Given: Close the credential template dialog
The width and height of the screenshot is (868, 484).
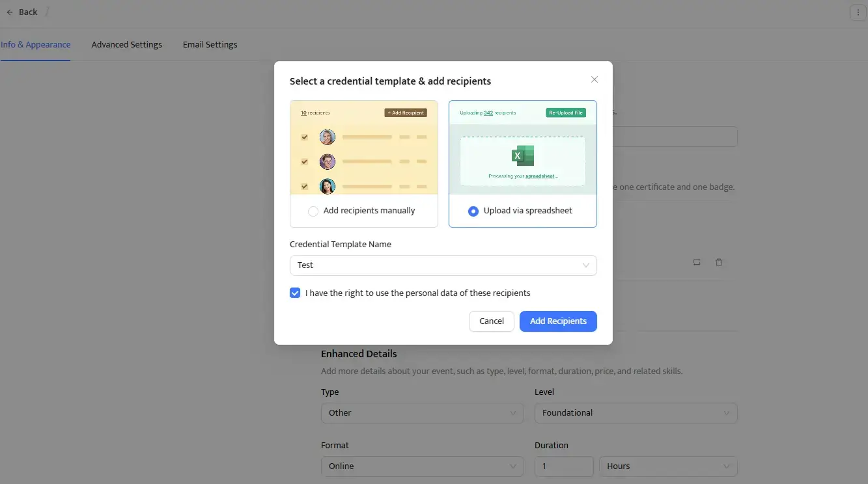Looking at the screenshot, I should (593, 79).
